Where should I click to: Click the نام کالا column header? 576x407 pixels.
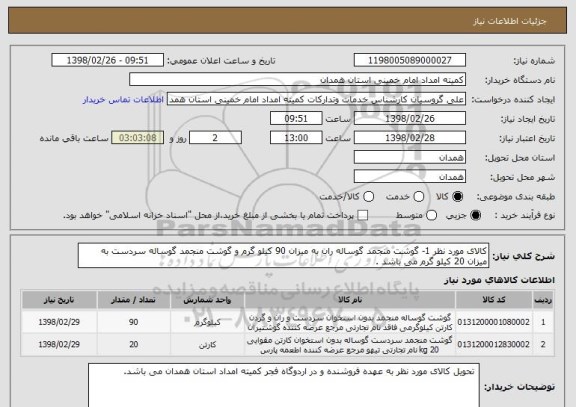[350, 300]
